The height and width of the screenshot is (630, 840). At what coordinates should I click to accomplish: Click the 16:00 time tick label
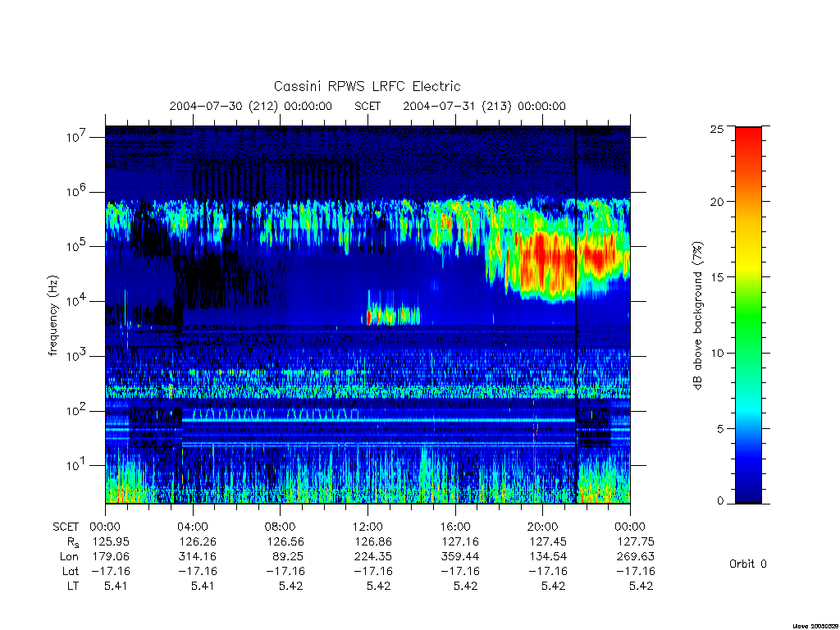tap(455, 527)
